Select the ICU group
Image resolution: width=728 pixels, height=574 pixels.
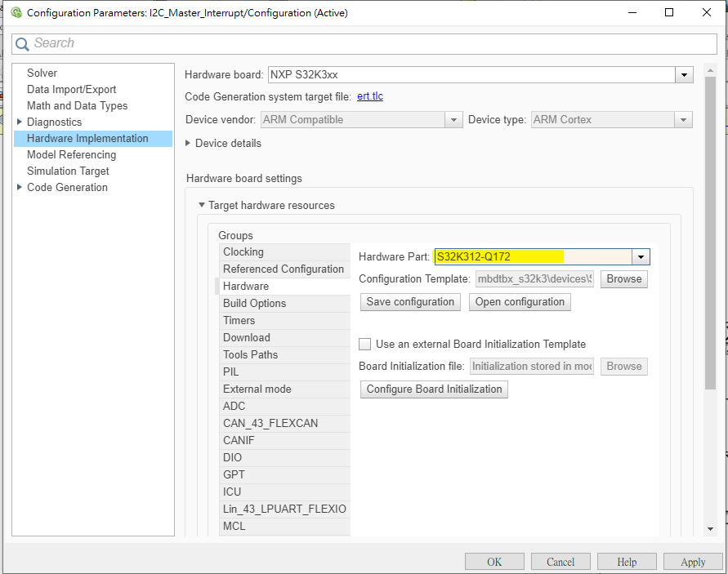[284, 492]
